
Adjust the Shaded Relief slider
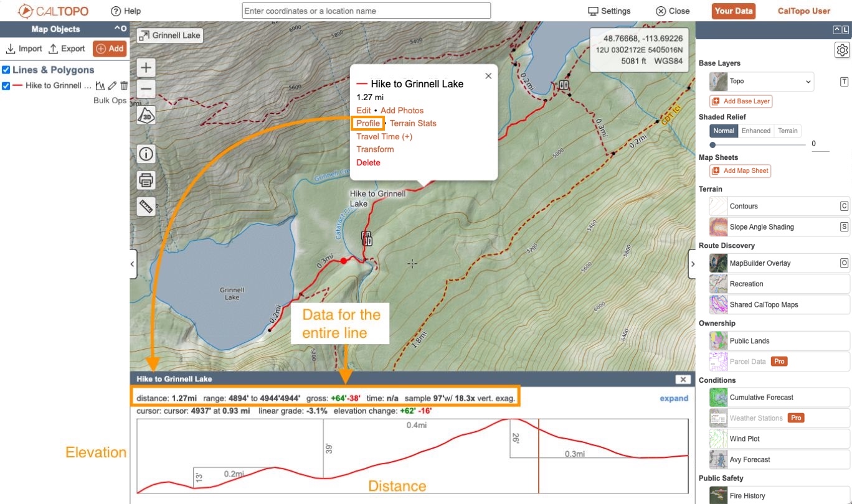pyautogui.click(x=712, y=144)
